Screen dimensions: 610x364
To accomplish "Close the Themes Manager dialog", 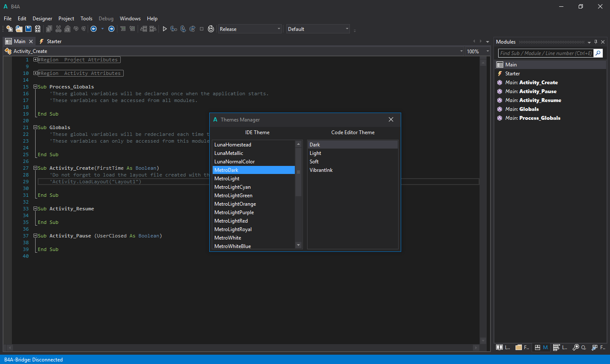I will tap(391, 120).
